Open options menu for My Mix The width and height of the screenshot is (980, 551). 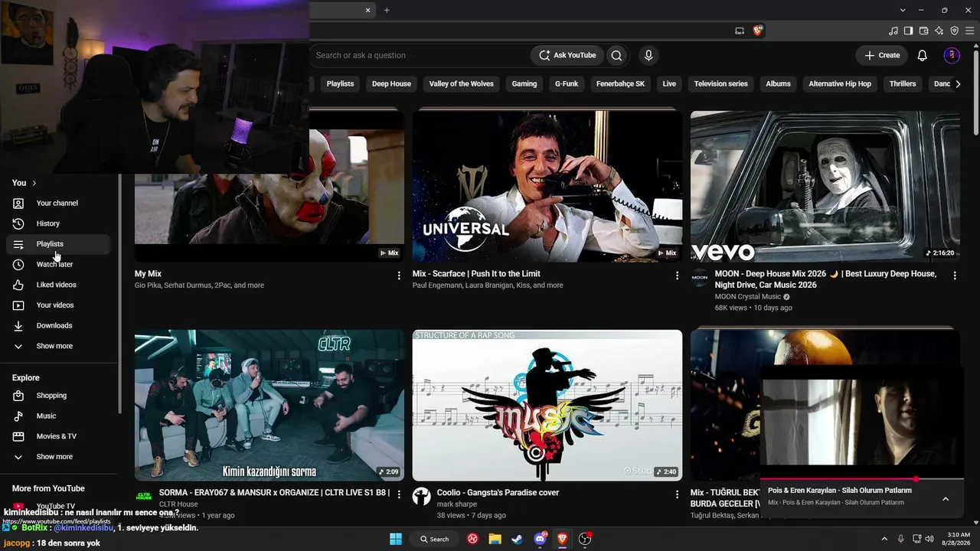click(399, 275)
